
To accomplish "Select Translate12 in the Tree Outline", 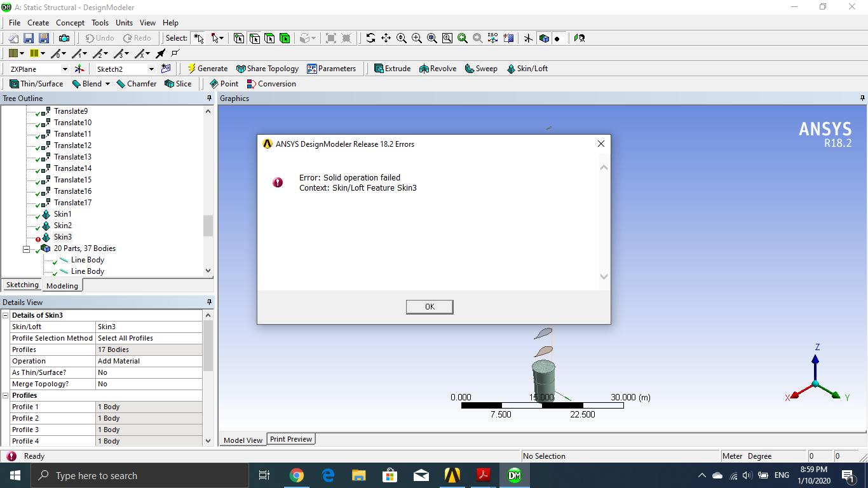I will (x=72, y=146).
